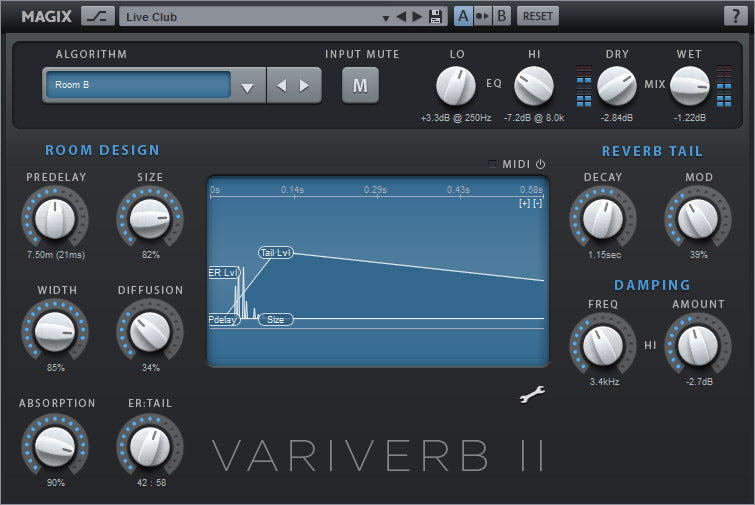Toggle the MIDI power icon
The height and width of the screenshot is (505, 755).
coord(541,164)
